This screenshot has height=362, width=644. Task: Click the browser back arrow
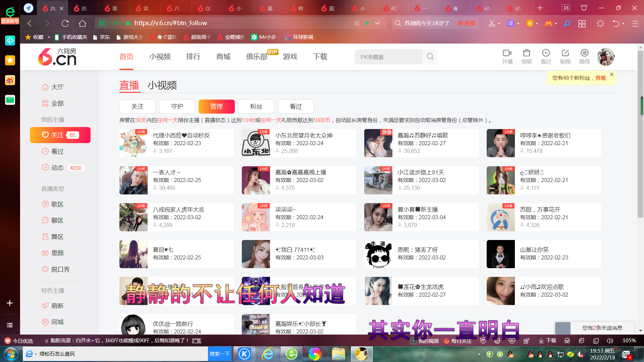(x=30, y=23)
